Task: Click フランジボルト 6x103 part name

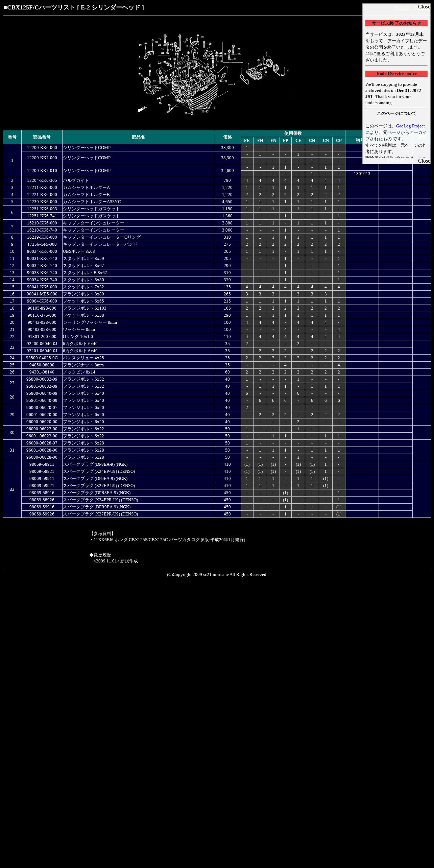Action: coord(85,308)
